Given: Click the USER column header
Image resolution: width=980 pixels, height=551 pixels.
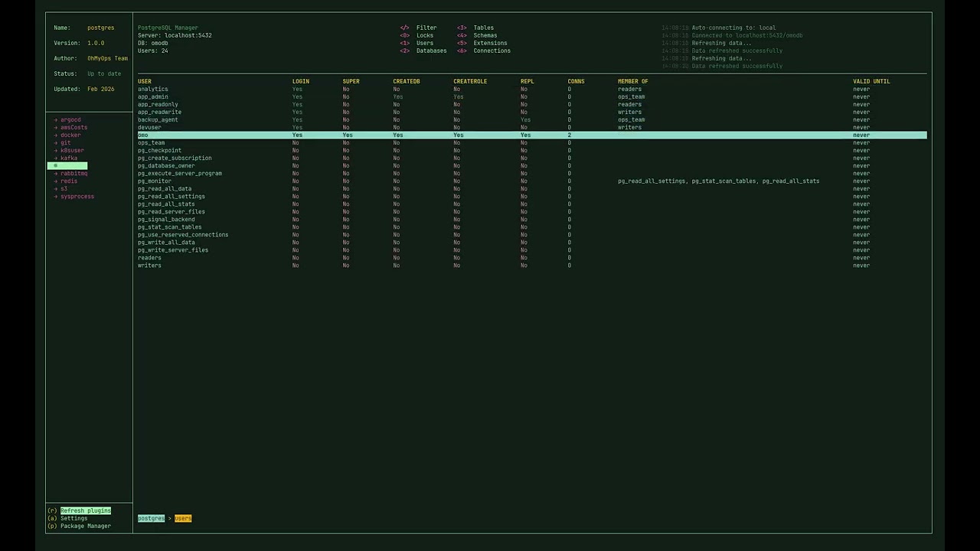Looking at the screenshot, I should pos(145,81).
